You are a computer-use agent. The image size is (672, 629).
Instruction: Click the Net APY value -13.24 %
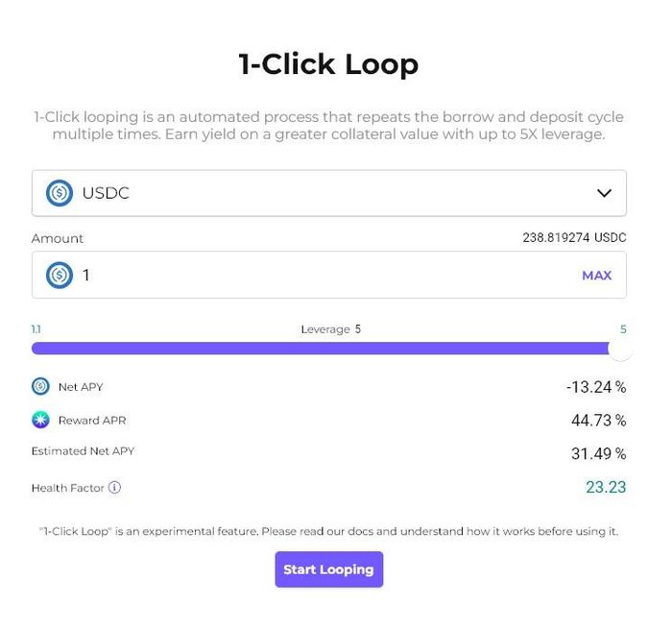point(596,387)
